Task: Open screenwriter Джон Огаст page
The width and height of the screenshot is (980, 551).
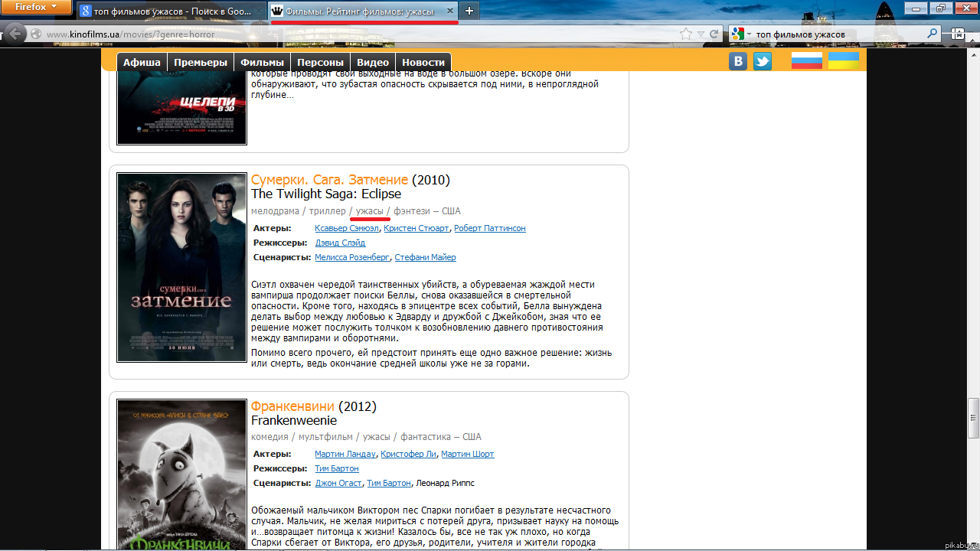Action: [339, 483]
